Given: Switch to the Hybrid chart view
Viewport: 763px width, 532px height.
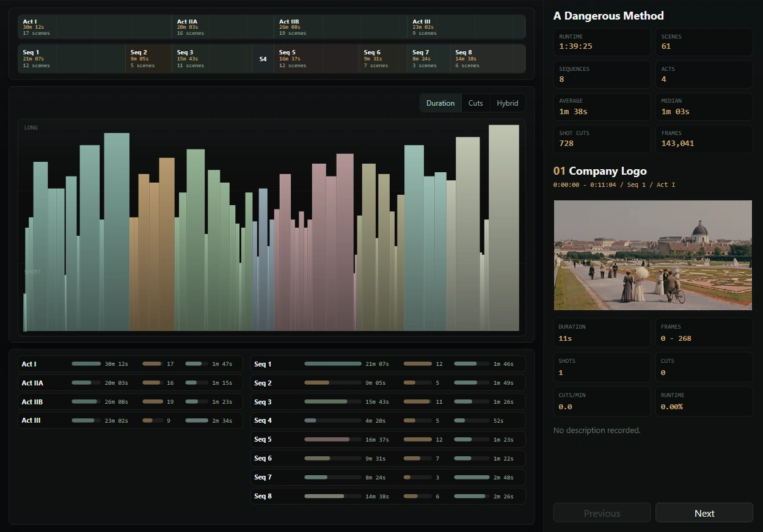Looking at the screenshot, I should (x=508, y=103).
